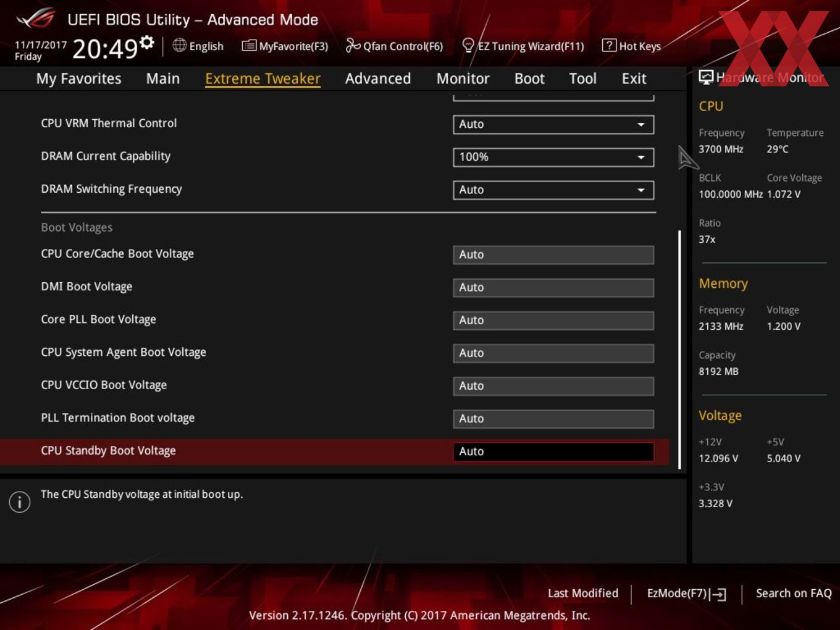Click Memory frequency value 2133 MHz
Viewport: 840px width, 630px height.
tap(721, 326)
